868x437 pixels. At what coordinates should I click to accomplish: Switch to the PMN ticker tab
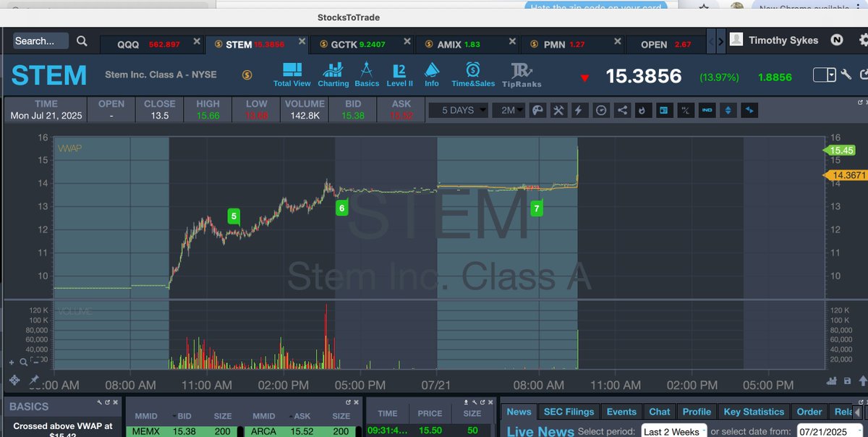[571, 44]
